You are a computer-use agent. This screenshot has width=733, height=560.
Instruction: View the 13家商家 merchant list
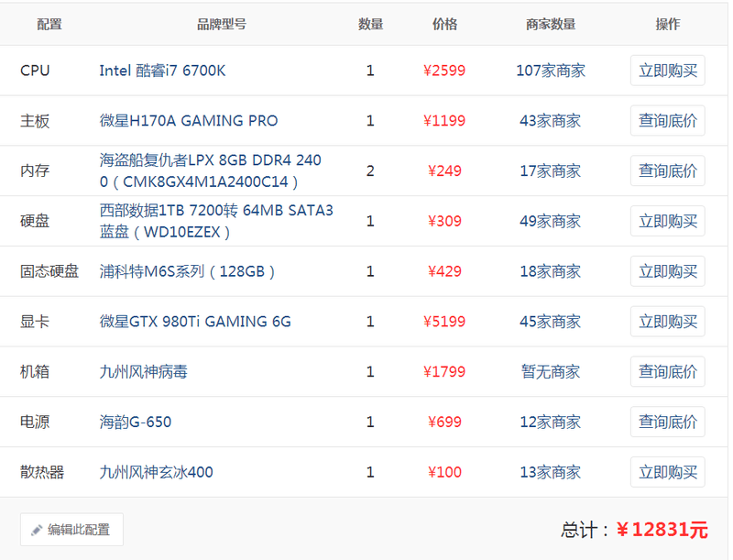point(551,472)
